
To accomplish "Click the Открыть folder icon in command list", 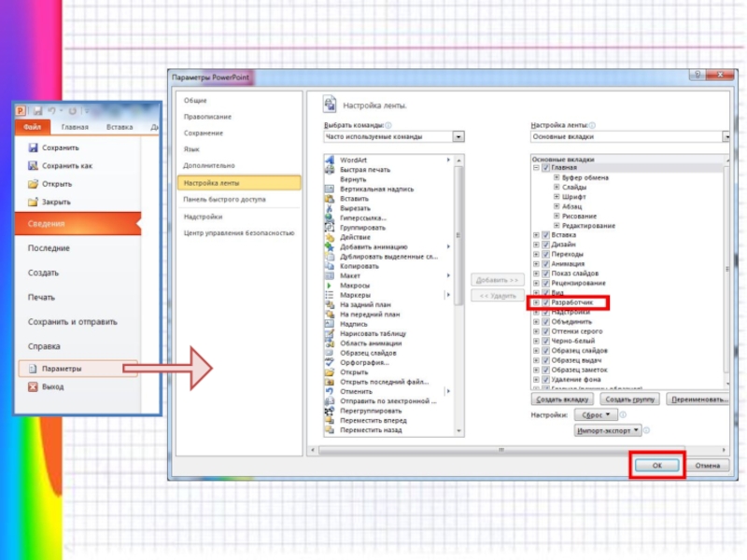I will (x=330, y=371).
